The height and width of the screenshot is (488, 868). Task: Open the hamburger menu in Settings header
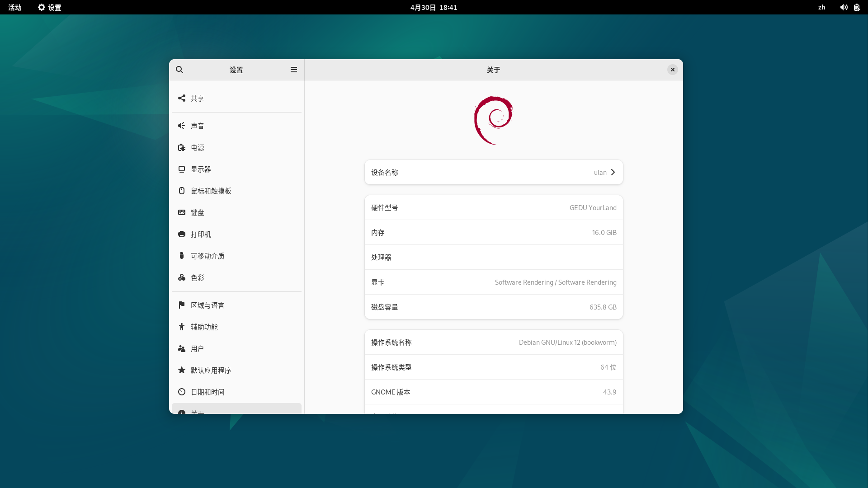pyautogui.click(x=294, y=70)
